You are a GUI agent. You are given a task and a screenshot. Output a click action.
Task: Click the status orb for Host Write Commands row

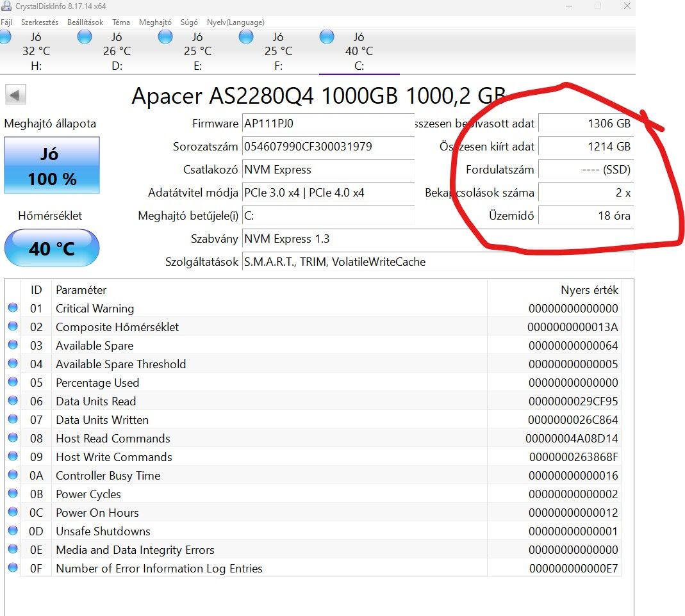point(13,456)
